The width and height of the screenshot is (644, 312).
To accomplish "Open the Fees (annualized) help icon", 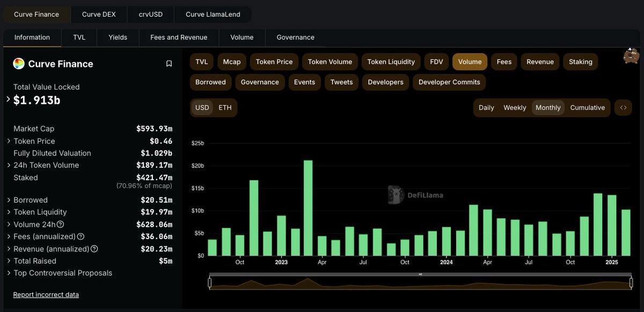I will coord(80,236).
